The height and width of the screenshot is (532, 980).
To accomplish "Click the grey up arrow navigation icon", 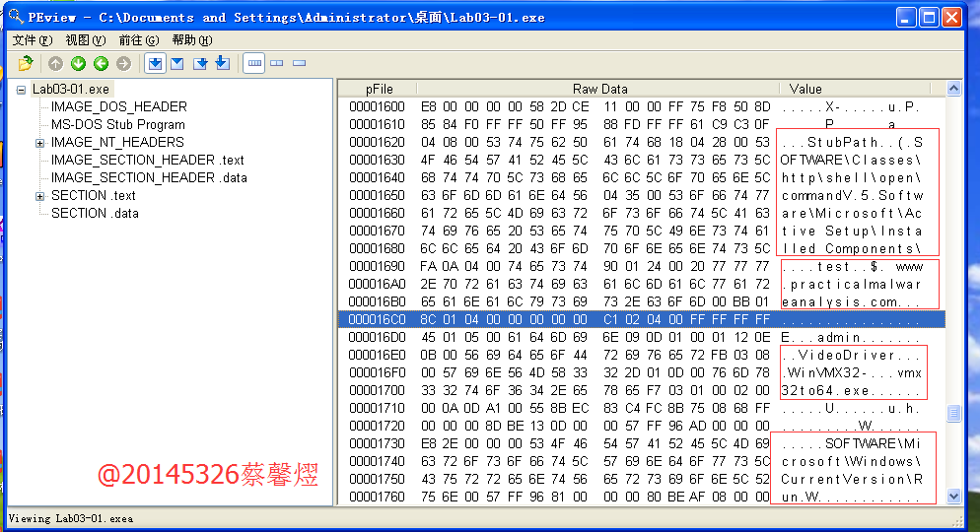I will (55, 64).
